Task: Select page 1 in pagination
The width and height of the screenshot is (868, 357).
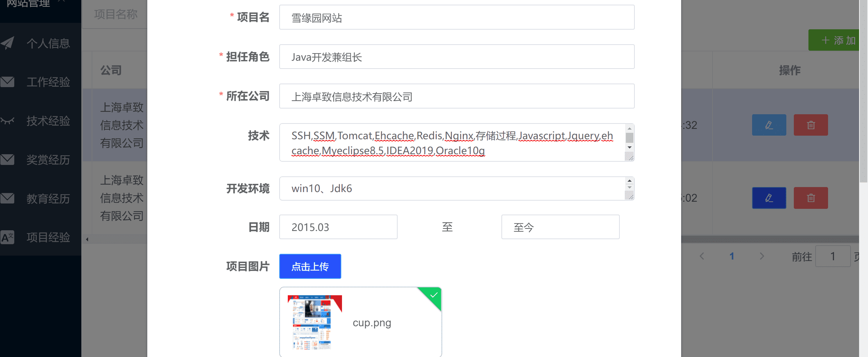Action: [x=732, y=256]
